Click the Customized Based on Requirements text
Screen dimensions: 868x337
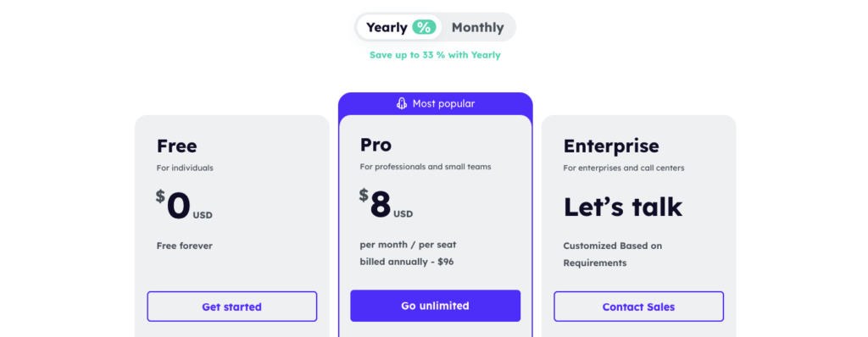(613, 254)
